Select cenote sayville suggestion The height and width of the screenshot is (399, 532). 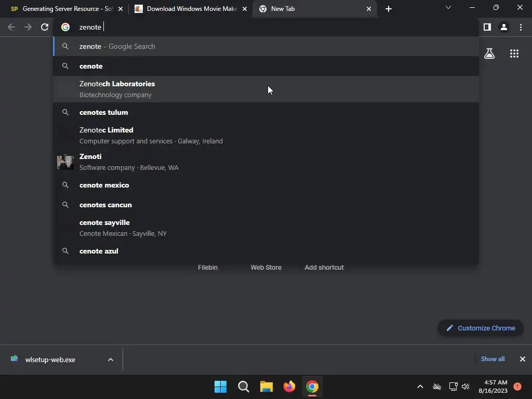266,228
